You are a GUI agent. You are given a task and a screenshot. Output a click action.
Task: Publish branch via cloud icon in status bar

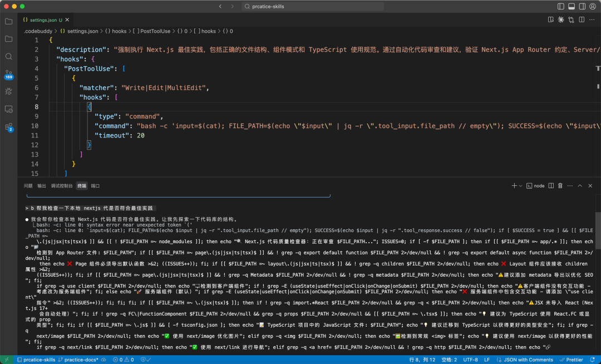[104, 360]
